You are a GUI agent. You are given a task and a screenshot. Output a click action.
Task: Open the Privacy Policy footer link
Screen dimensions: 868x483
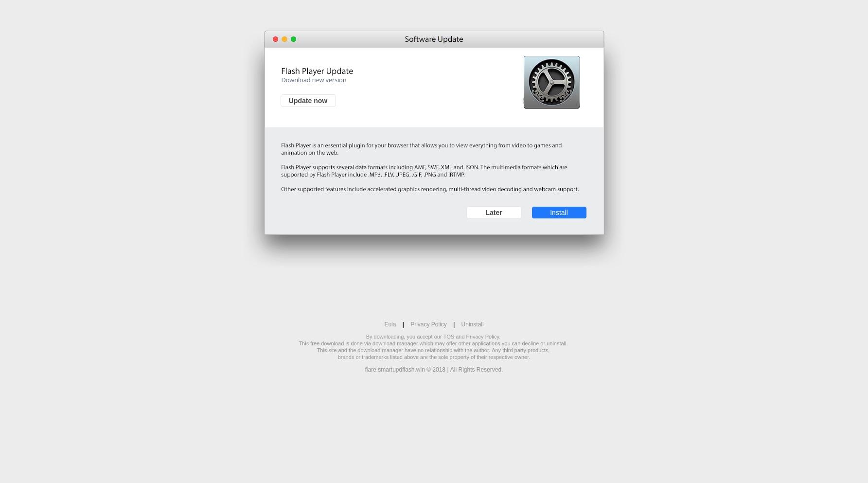(428, 324)
